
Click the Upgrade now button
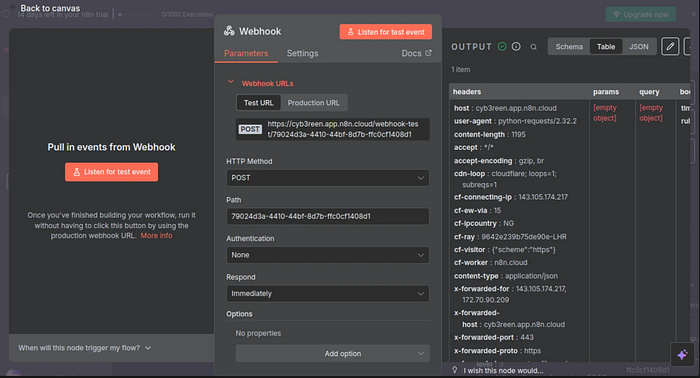641,14
